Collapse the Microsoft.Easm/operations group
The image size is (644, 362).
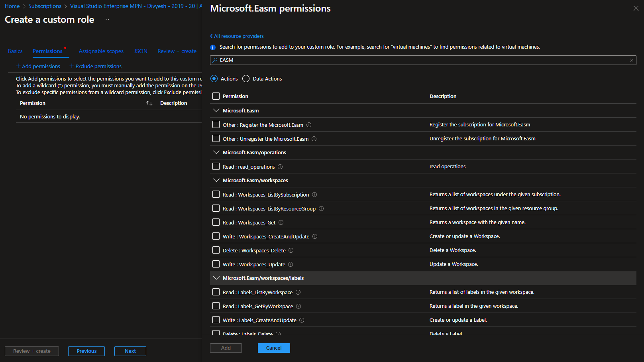coord(216,152)
